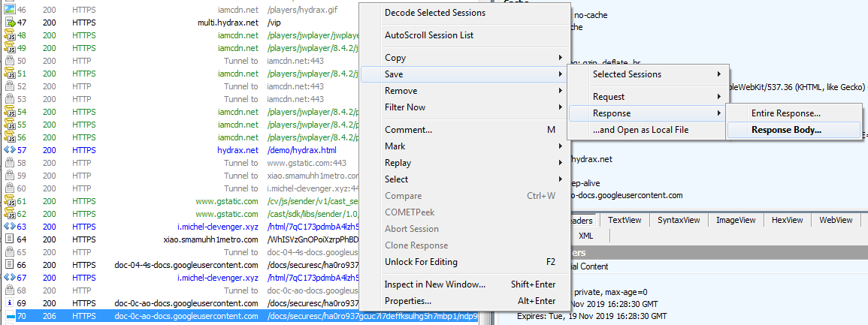Click the JS icon of session 56

(10, 137)
